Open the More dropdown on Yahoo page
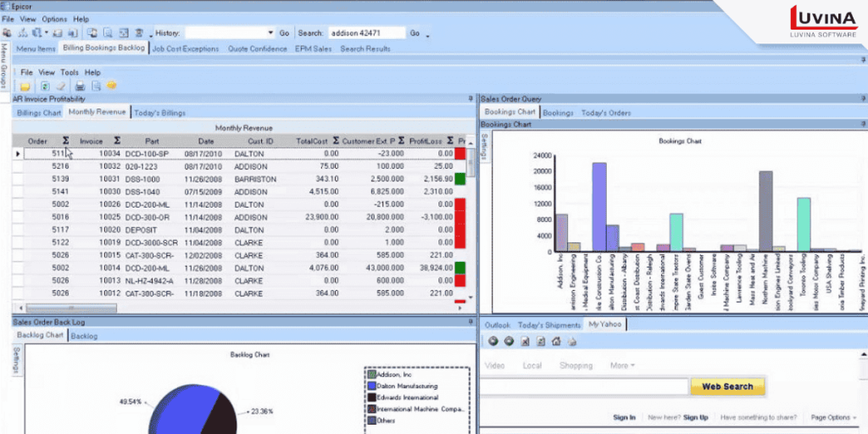868x434 pixels. point(623,365)
